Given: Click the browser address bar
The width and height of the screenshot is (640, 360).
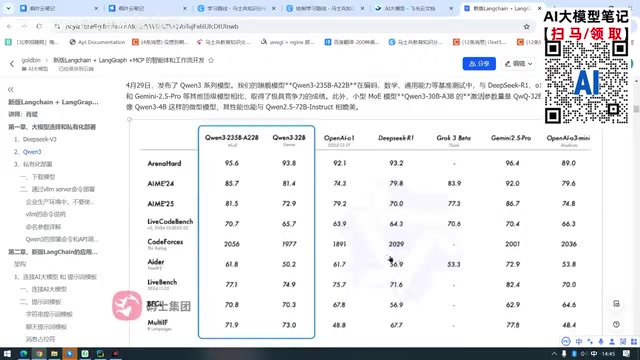Looking at the screenshot, I should coord(286,27).
